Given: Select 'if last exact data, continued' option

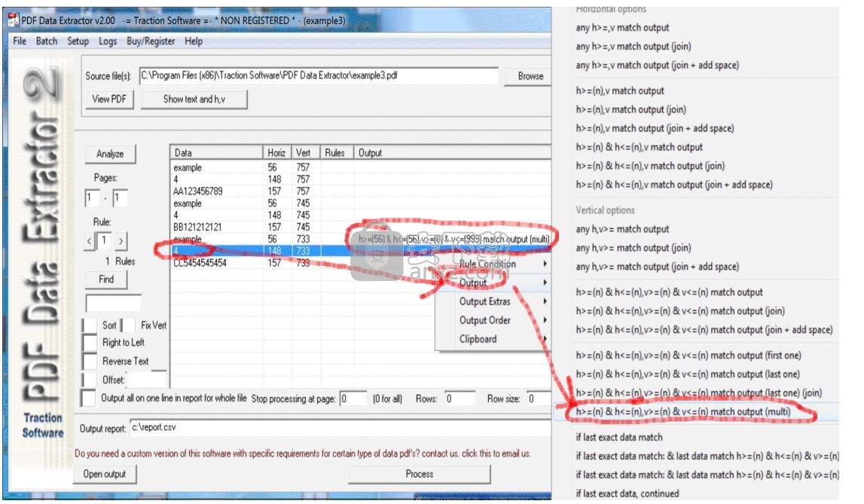Looking at the screenshot, I should tap(627, 493).
